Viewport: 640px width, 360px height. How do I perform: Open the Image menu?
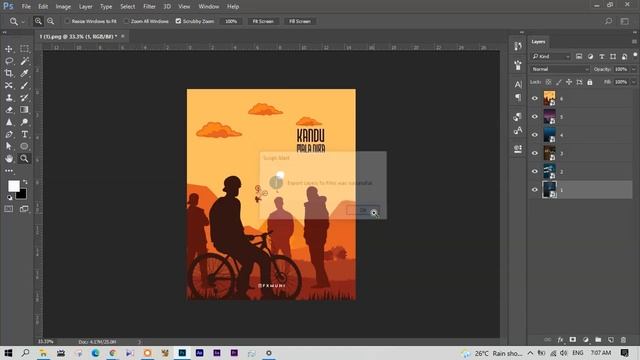(x=63, y=7)
